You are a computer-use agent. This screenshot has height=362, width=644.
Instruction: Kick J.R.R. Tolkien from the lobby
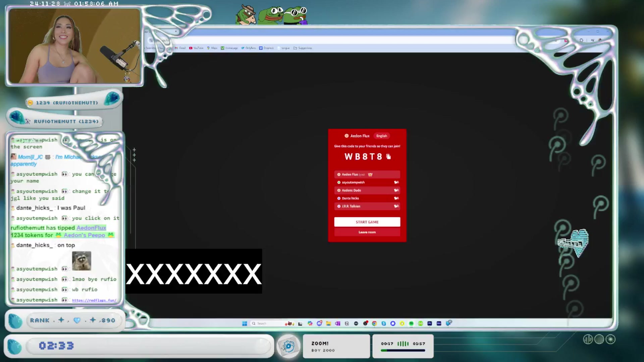click(396, 206)
